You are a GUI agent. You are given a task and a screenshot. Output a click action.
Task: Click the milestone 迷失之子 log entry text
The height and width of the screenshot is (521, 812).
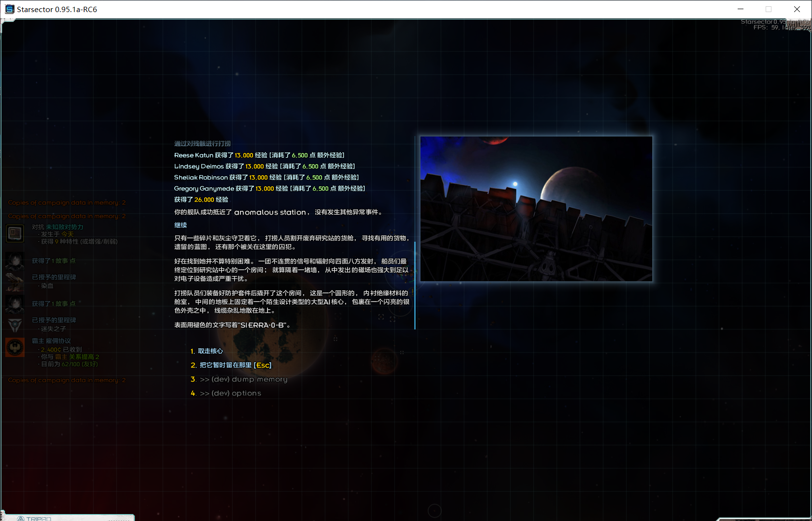click(53, 329)
